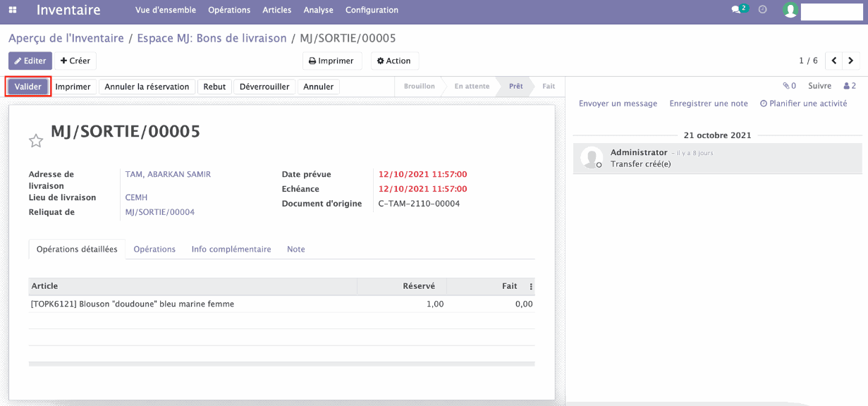The width and height of the screenshot is (868, 406).
Task: Select the Fait status stage
Action: (x=548, y=87)
